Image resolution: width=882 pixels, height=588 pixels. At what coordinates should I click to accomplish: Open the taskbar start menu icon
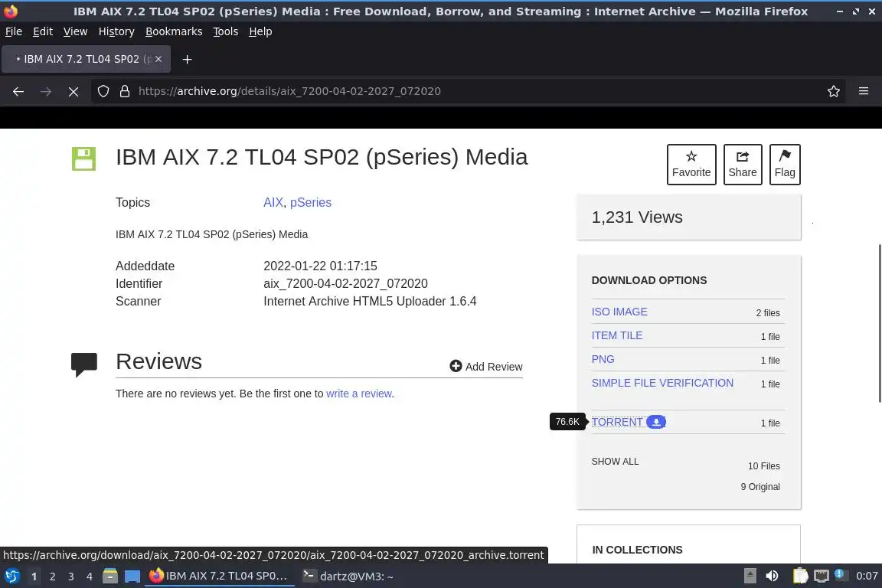pos(11,577)
